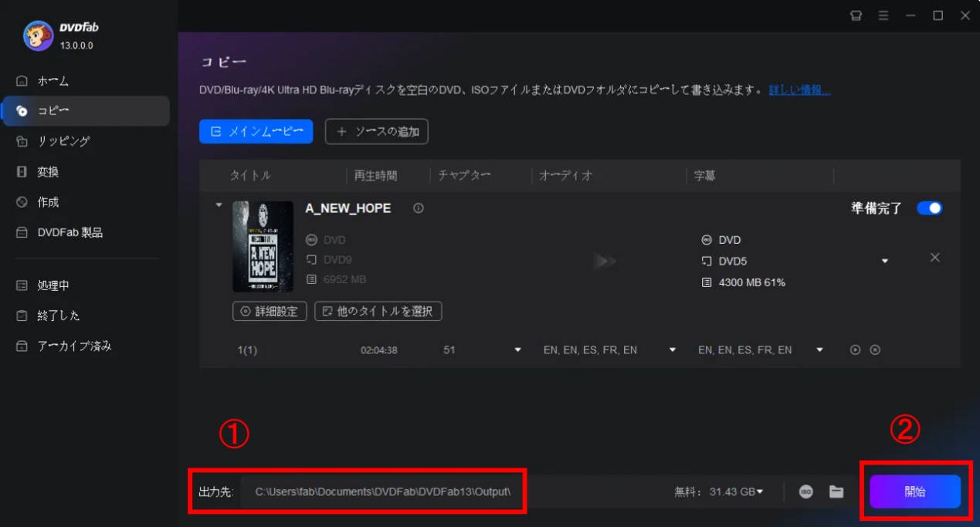
Task: Open the DVD5 output size dropdown
Action: (x=885, y=261)
